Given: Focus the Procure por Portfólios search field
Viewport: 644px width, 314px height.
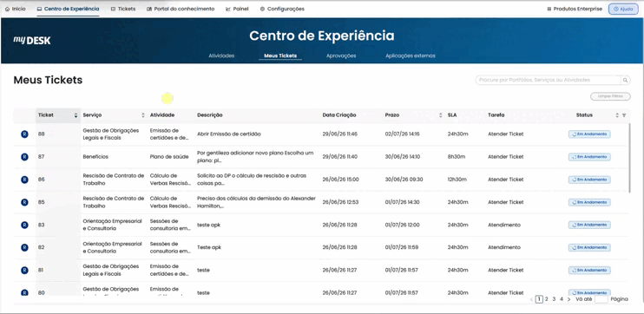Looking at the screenshot, I should click(548, 80).
